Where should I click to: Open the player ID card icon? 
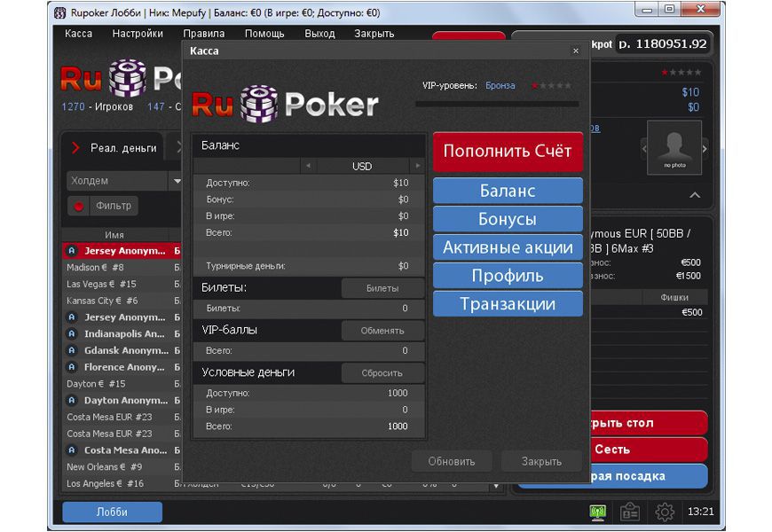tap(630, 512)
